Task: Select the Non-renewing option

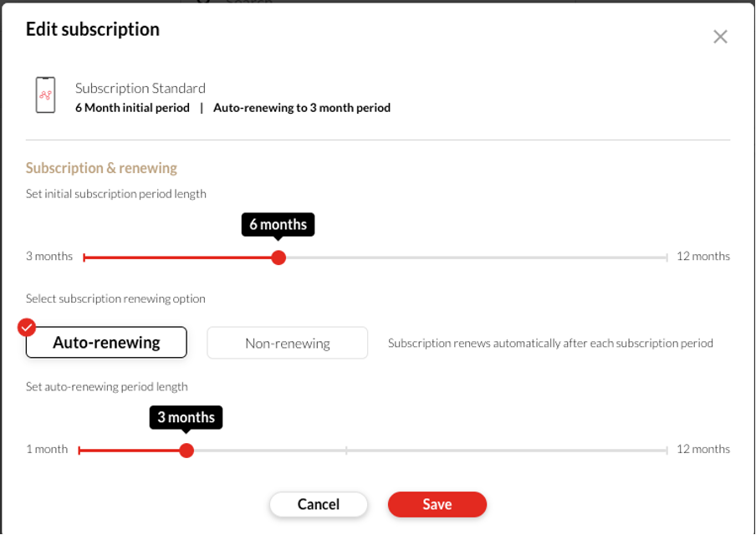Action: [x=288, y=343]
